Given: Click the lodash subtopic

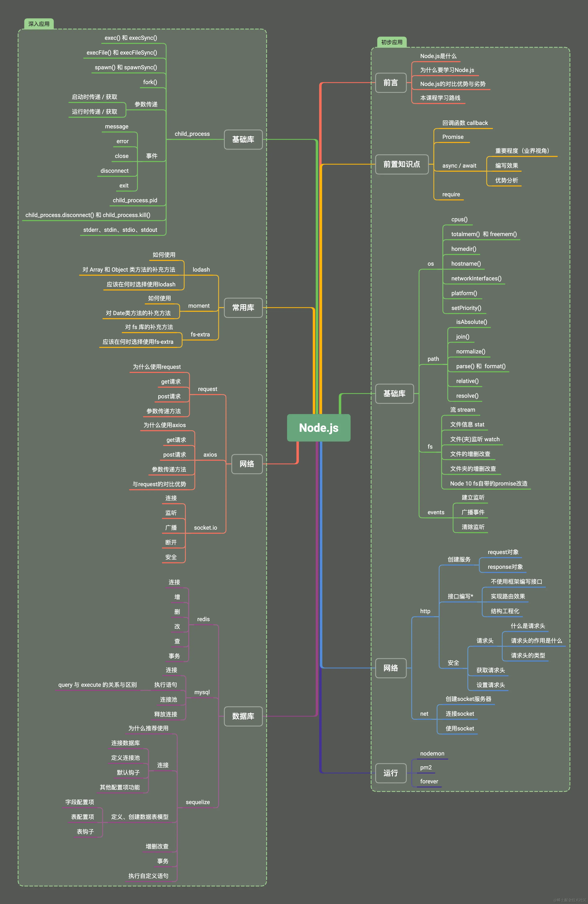Looking at the screenshot, I should 201,269.
